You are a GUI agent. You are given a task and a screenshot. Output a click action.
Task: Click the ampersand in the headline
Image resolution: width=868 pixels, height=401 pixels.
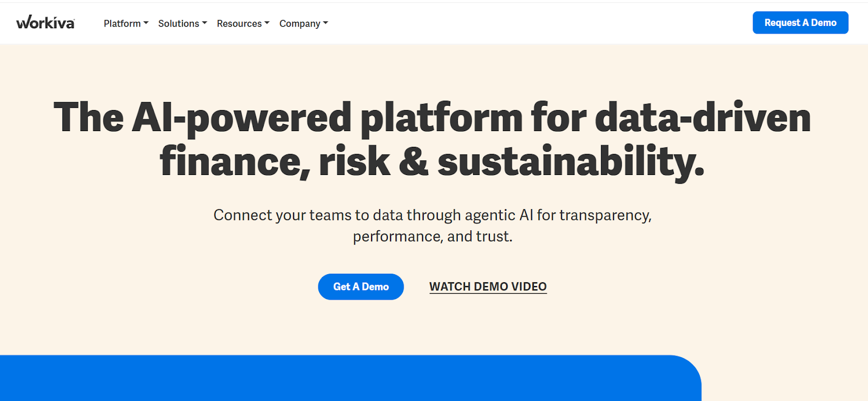[413, 162]
